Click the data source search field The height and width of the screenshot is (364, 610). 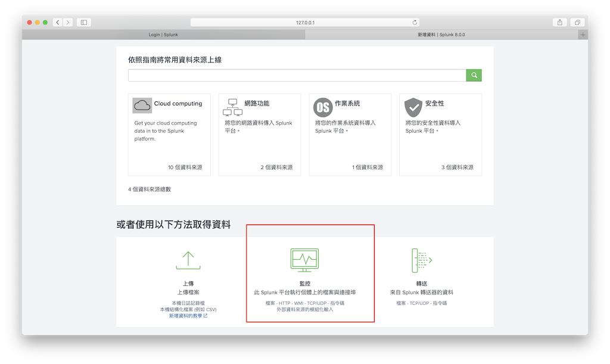pos(297,75)
